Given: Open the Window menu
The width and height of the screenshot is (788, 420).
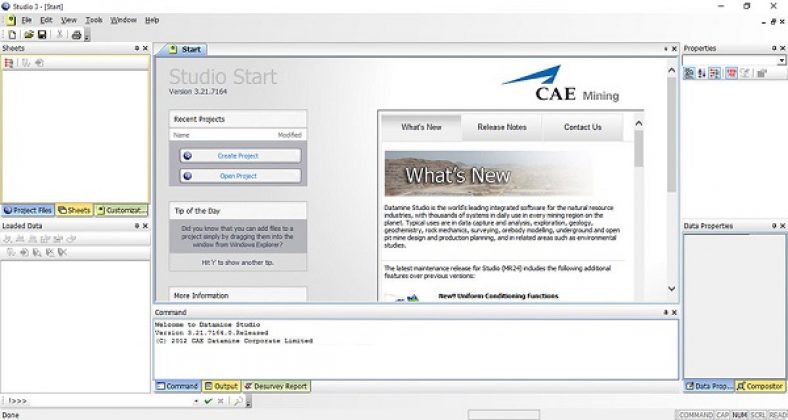Looking at the screenshot, I should click(x=123, y=20).
